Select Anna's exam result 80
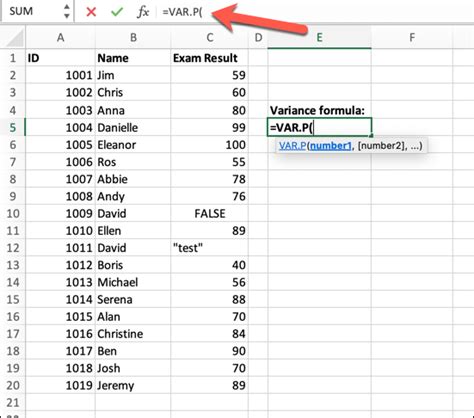 210,110
